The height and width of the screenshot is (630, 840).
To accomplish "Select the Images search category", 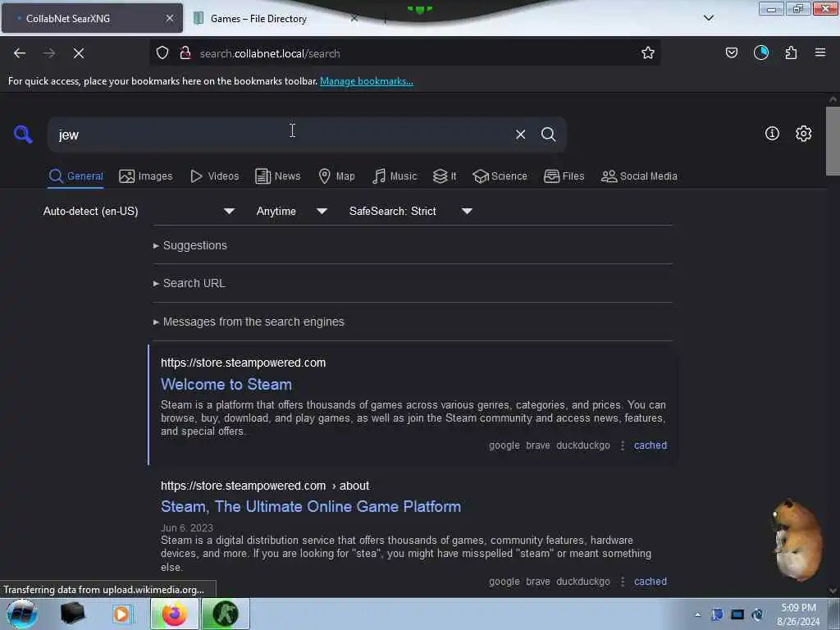I will [x=146, y=176].
